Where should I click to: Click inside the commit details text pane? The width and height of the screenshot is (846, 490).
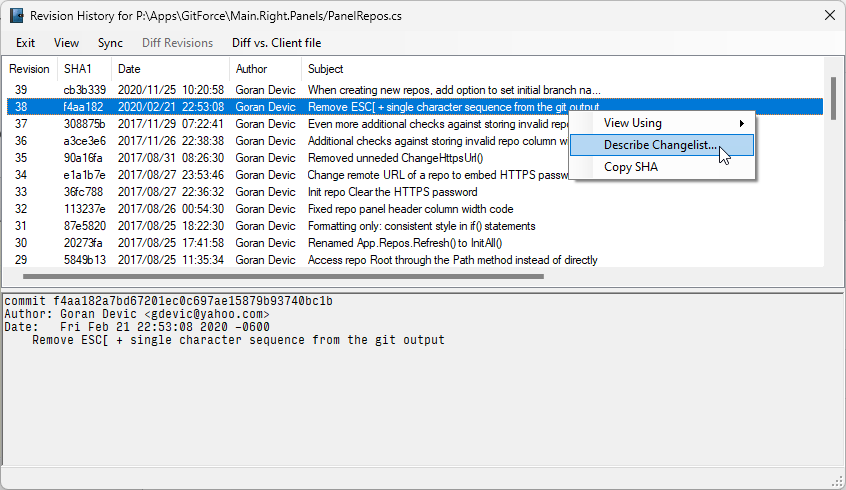click(x=420, y=400)
